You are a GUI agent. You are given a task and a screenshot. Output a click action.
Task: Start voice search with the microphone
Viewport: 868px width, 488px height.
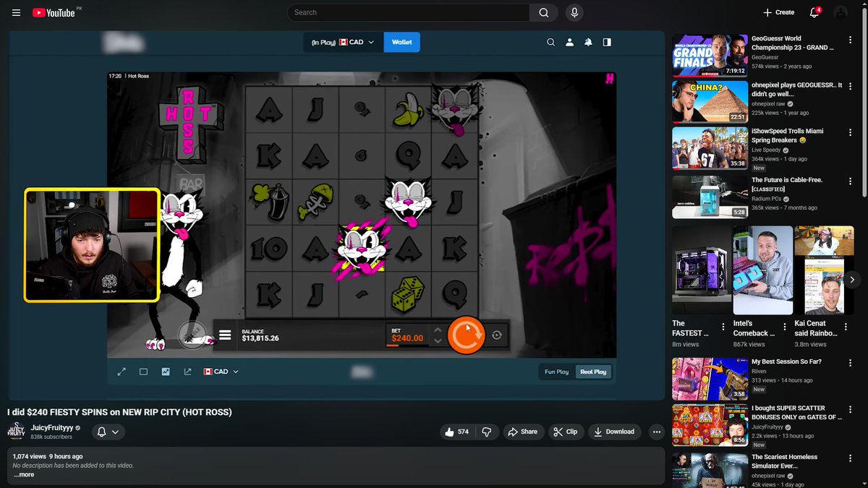574,12
